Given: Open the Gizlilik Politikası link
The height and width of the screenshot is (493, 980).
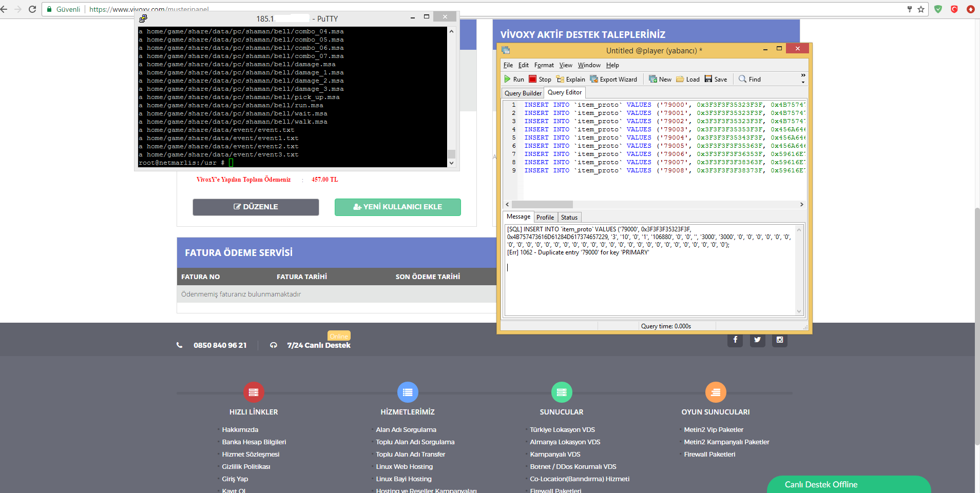Looking at the screenshot, I should pyautogui.click(x=246, y=467).
